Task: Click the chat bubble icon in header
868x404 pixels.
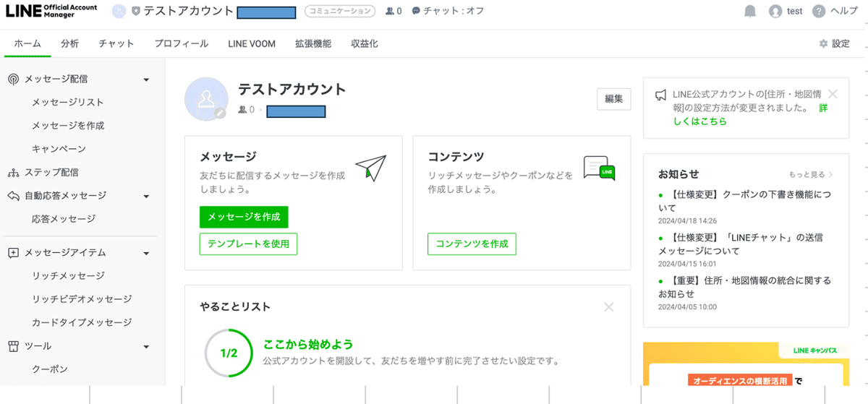Action: [416, 11]
